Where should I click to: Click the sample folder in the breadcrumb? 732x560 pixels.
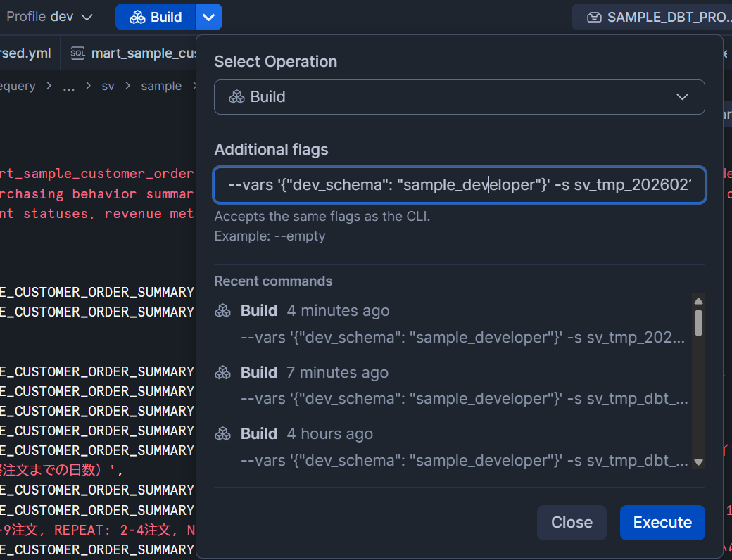click(161, 86)
